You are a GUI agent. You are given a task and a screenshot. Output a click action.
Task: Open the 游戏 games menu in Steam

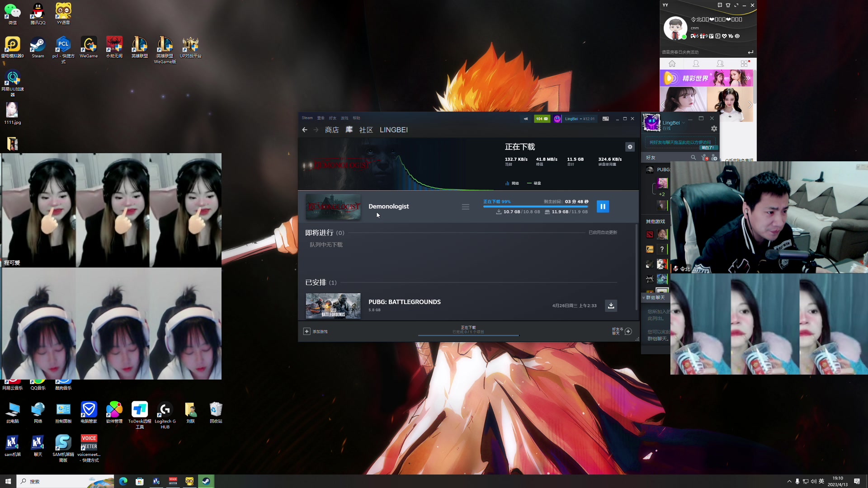point(344,118)
